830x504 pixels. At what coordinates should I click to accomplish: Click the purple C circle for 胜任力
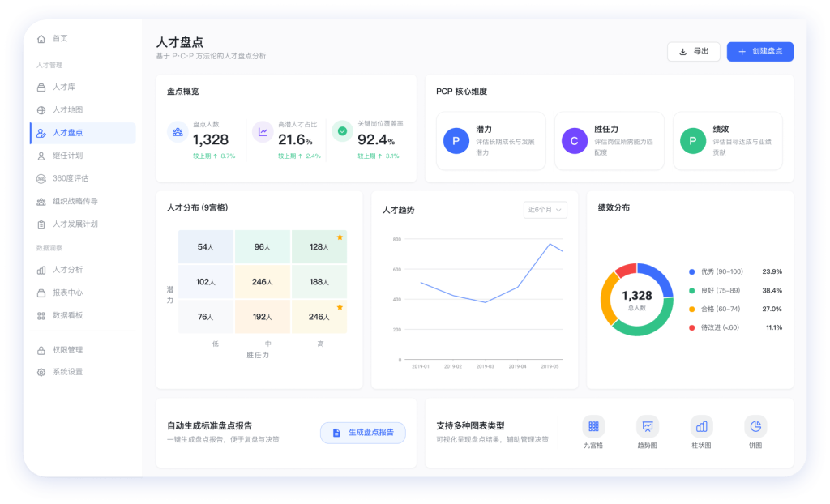pyautogui.click(x=575, y=141)
